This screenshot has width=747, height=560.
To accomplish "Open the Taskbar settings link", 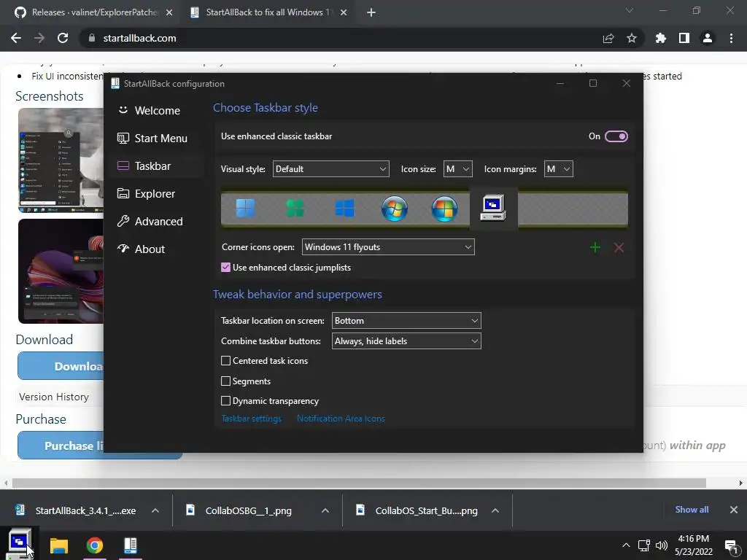I will [251, 419].
